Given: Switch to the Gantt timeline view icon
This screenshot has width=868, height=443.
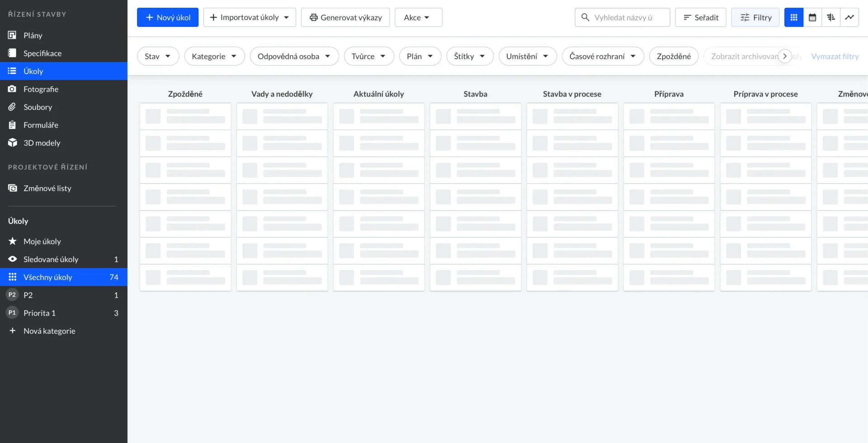Looking at the screenshot, I should (x=830, y=18).
